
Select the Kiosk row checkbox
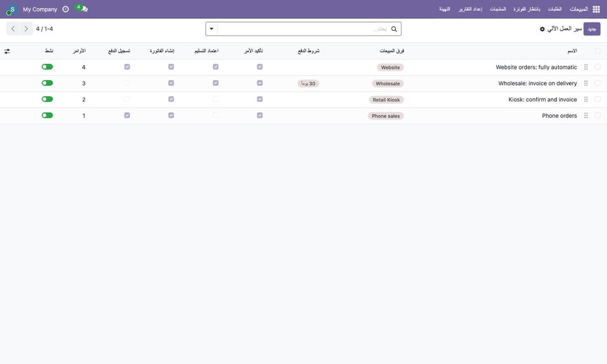click(598, 99)
